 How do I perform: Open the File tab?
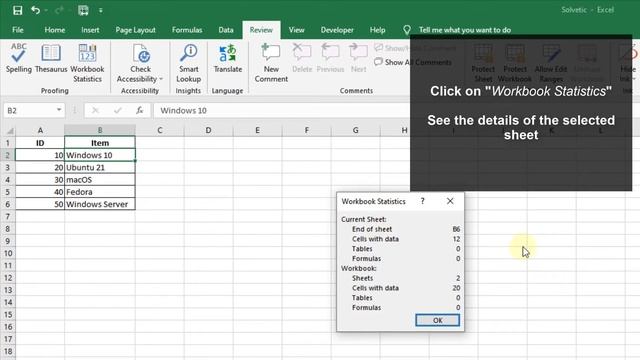tap(18, 30)
